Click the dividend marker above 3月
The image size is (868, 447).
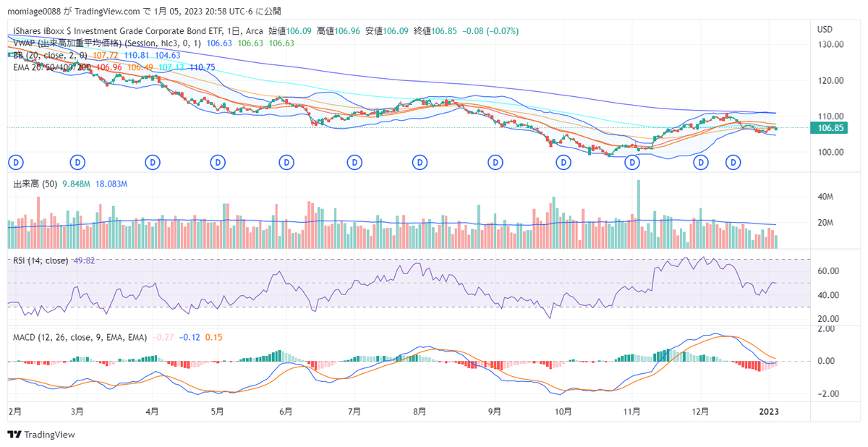[77, 162]
